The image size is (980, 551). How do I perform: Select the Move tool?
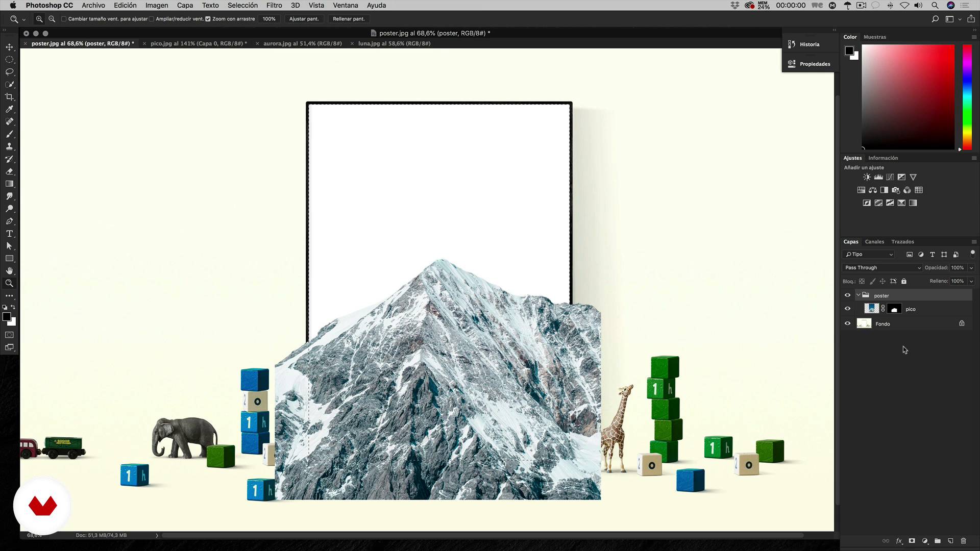pyautogui.click(x=9, y=47)
